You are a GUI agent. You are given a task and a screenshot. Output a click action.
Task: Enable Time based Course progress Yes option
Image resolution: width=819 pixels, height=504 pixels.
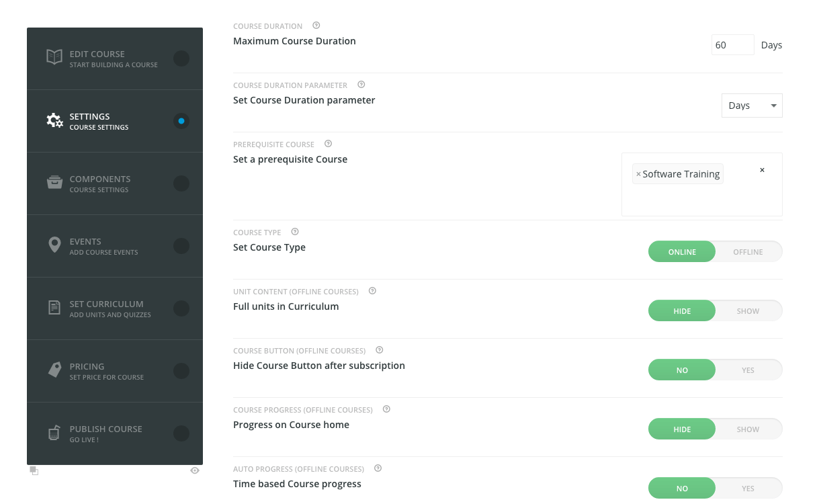pyautogui.click(x=748, y=489)
